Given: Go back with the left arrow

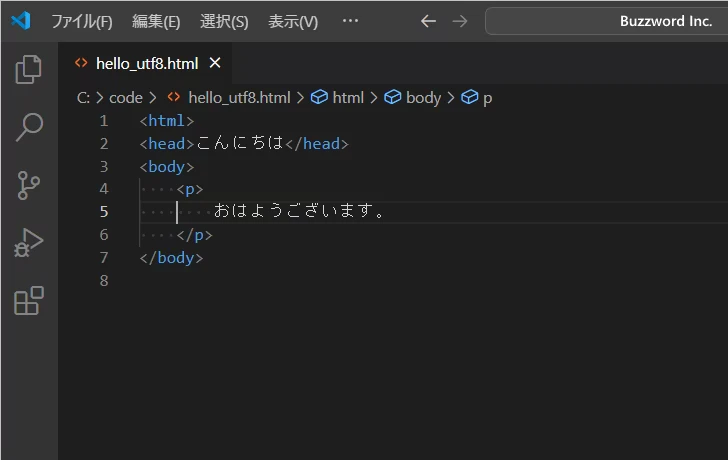Looking at the screenshot, I should [428, 21].
